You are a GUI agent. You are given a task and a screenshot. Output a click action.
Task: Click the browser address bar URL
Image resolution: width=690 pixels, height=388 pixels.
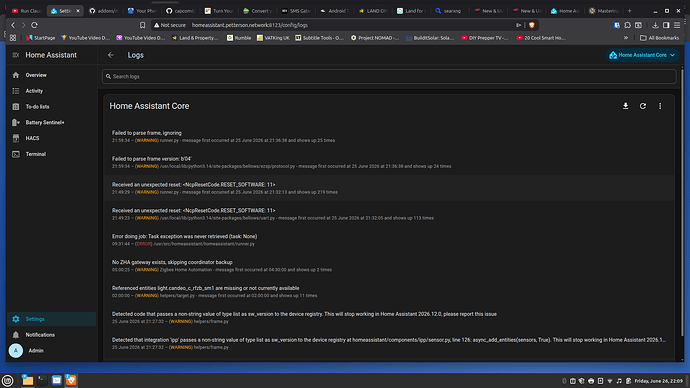pyautogui.click(x=250, y=25)
